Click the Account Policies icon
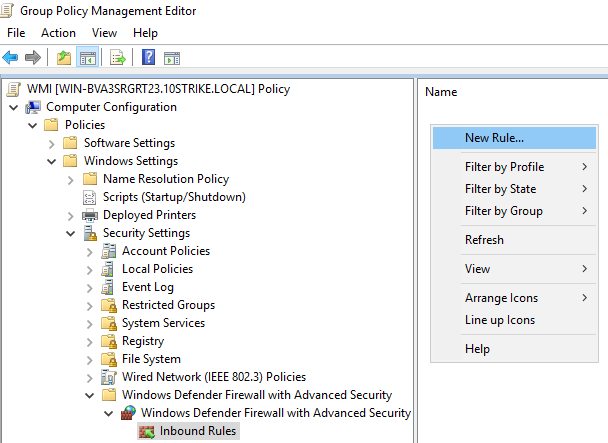608x443 pixels. tap(109, 251)
